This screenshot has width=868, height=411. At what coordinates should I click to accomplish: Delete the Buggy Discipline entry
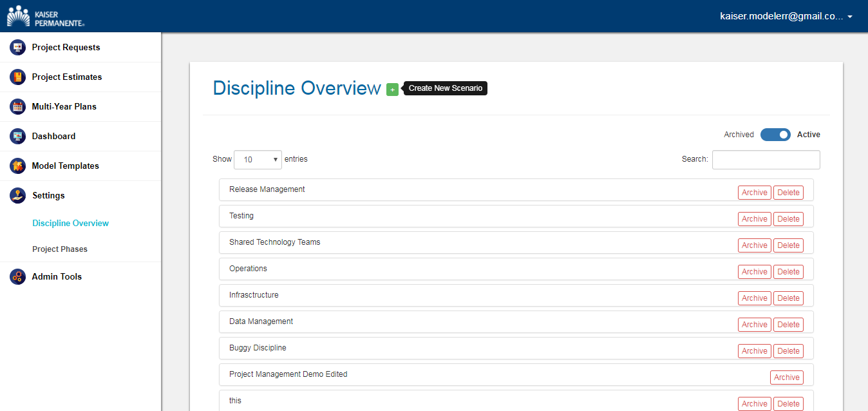(788, 351)
